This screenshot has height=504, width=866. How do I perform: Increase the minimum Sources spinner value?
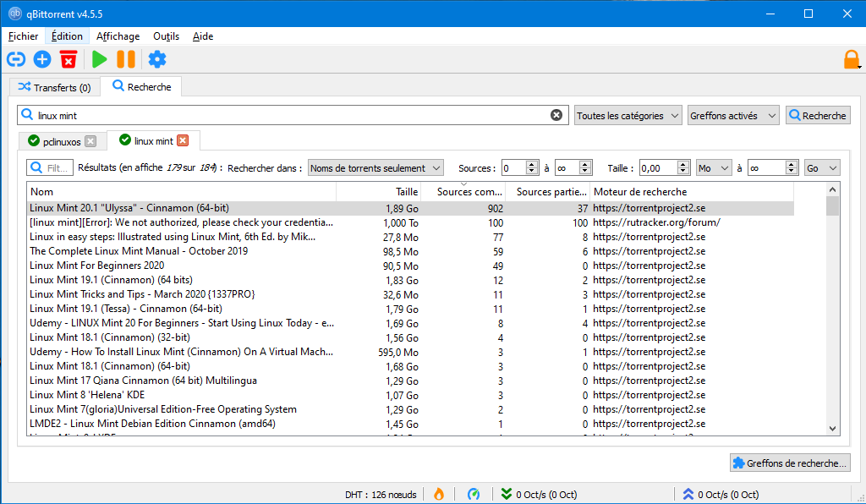tap(532, 165)
